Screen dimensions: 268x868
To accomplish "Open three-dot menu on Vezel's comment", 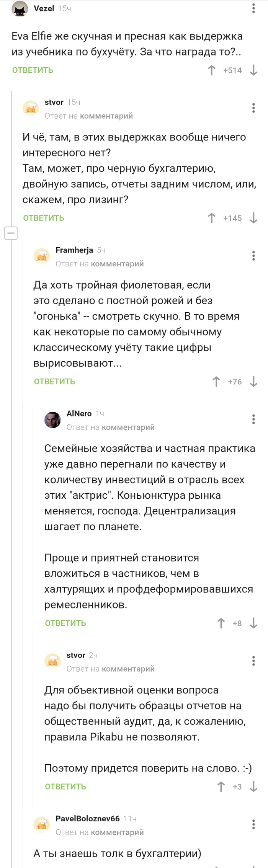I will (253, 8).
